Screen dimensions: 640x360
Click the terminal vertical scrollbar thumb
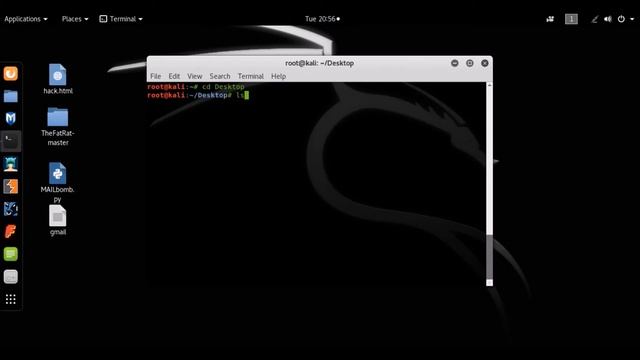pyautogui.click(x=489, y=256)
